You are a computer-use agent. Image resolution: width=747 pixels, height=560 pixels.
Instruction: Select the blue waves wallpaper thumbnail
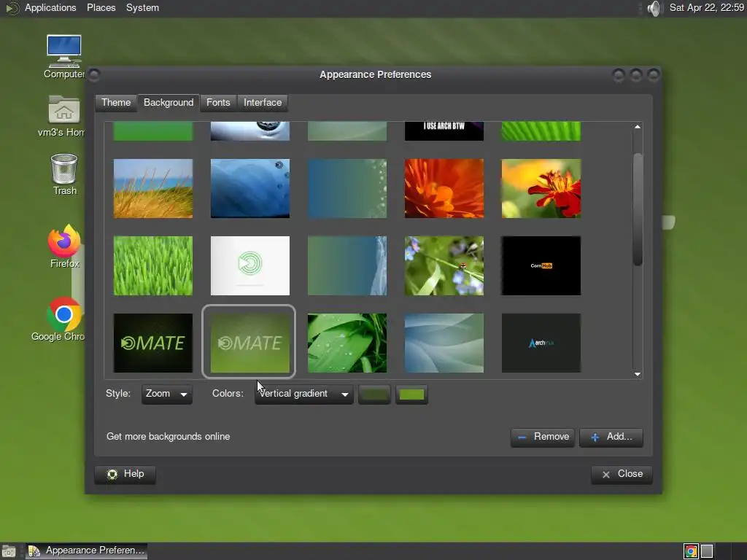coord(250,189)
